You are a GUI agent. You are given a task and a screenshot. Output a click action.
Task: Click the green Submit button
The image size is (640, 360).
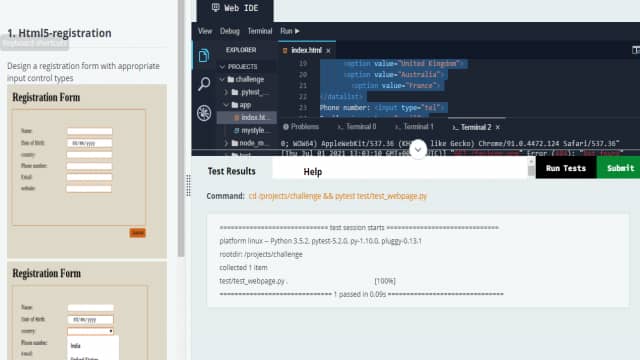[620, 168]
